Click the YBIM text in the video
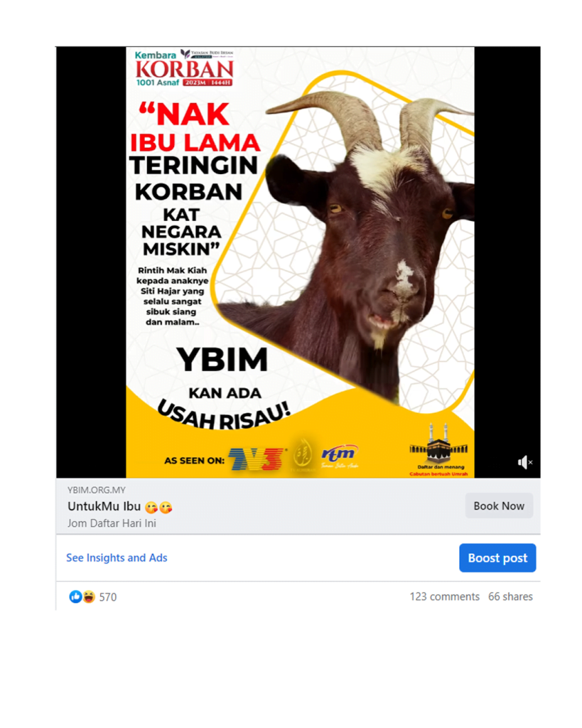Screen dimensions: 582x728 click(x=222, y=360)
